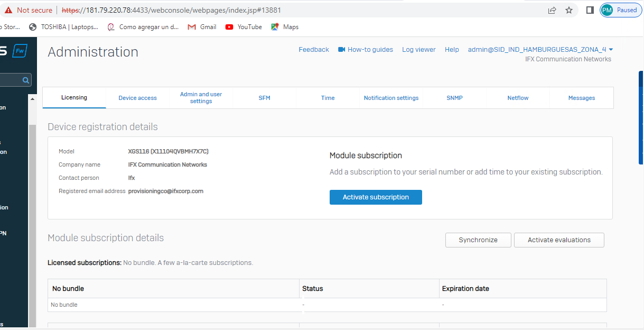The width and height of the screenshot is (644, 330).
Task: Click the How-to guides video link
Action: click(x=366, y=50)
